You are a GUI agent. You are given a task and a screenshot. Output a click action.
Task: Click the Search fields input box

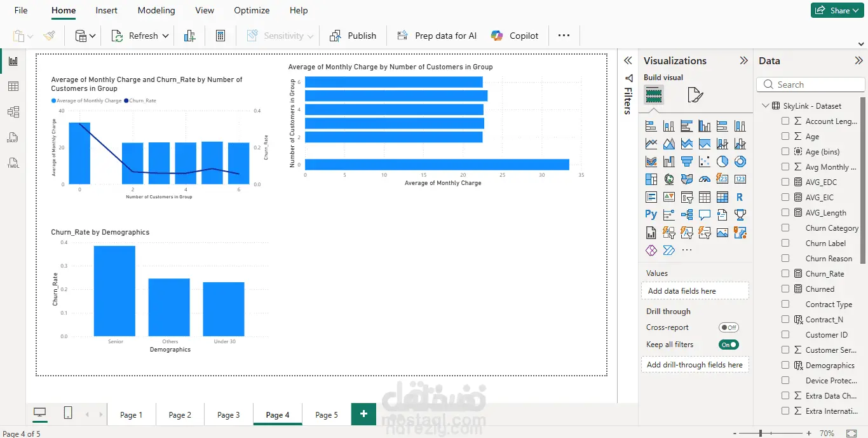811,85
